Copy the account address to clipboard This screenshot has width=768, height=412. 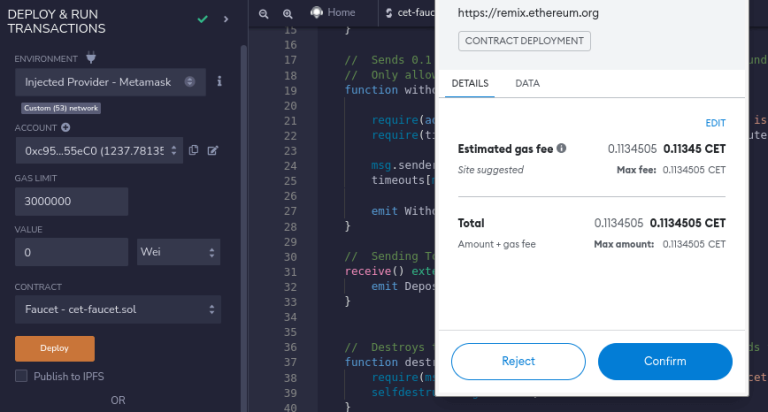tap(194, 151)
